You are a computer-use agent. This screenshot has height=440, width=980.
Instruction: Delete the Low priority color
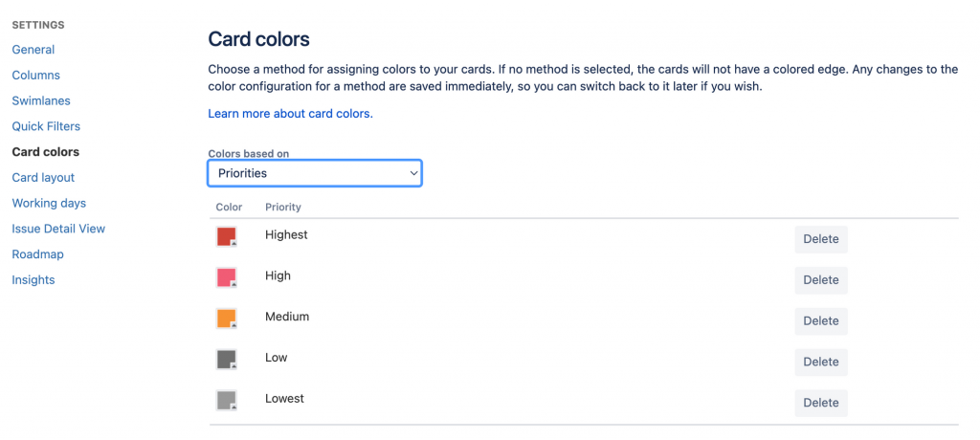coord(820,362)
